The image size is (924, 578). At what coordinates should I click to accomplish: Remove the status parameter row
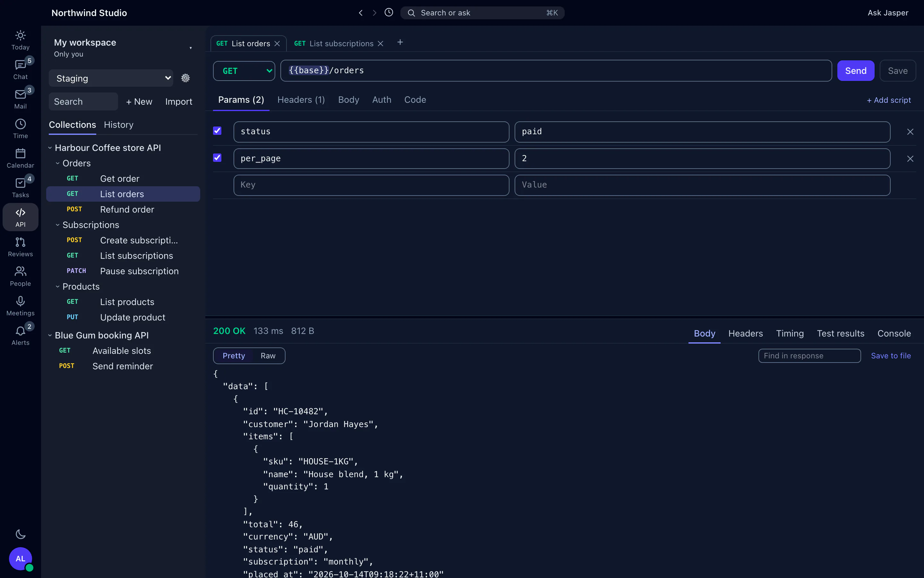[x=910, y=132]
